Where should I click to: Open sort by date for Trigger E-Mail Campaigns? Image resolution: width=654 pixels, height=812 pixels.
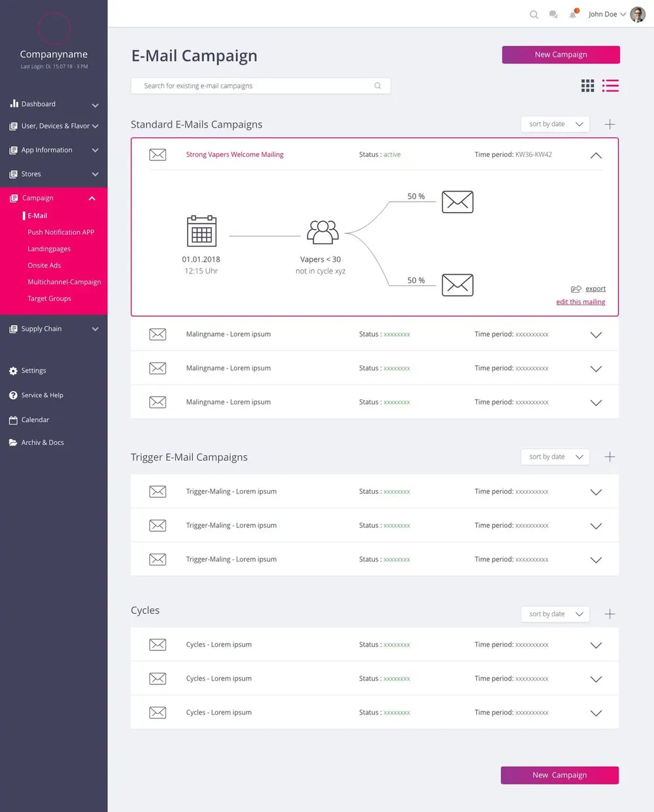(x=555, y=457)
